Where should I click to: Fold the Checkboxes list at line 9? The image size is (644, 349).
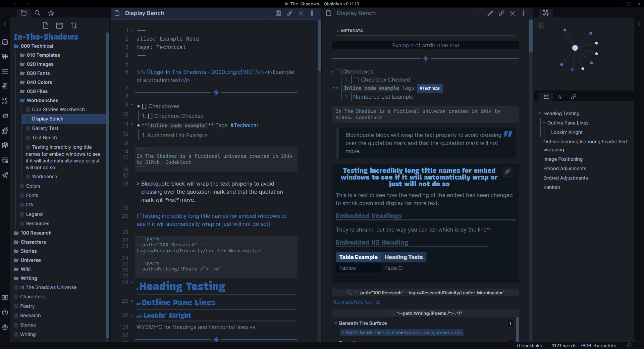pyautogui.click(x=132, y=105)
